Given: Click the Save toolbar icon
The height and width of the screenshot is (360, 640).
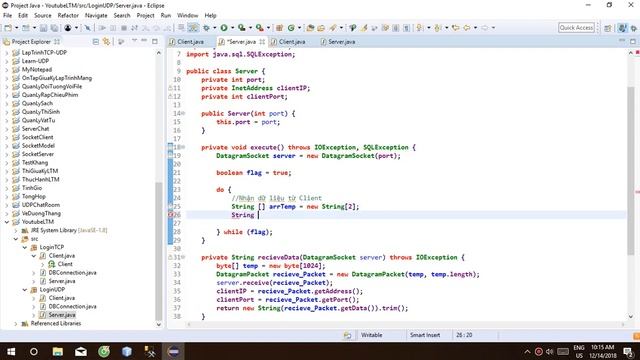Looking at the screenshot, I should click(43, 28).
